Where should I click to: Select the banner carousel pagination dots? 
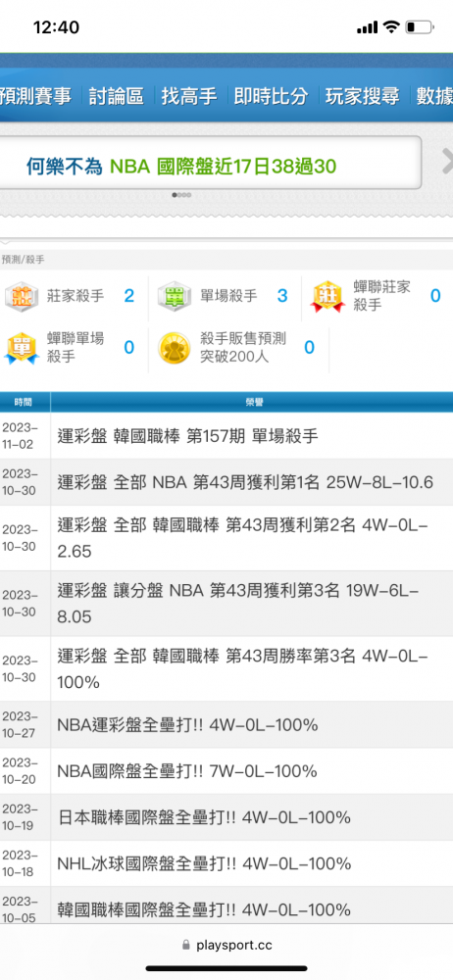coord(181,195)
